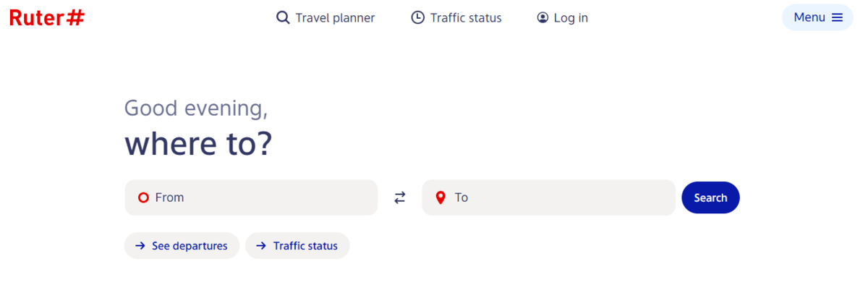
Task: Select the See departures shortcut
Action: (x=182, y=246)
